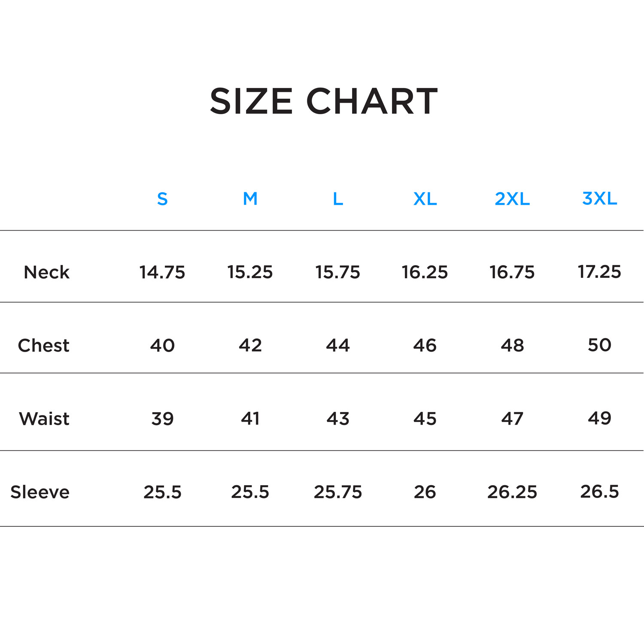The image size is (644, 644).
Task: Click the SIZE CHART title
Action: pos(324,101)
